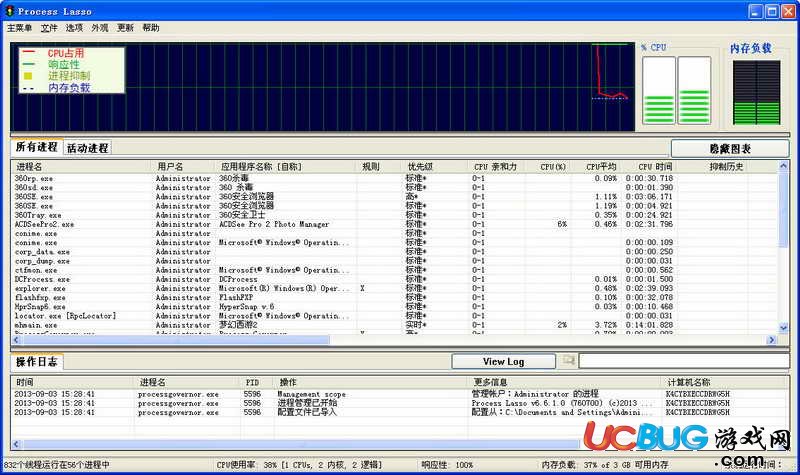This screenshot has width=800, height=475.
Task: Sort by CPU(%) column header
Action: pos(548,166)
